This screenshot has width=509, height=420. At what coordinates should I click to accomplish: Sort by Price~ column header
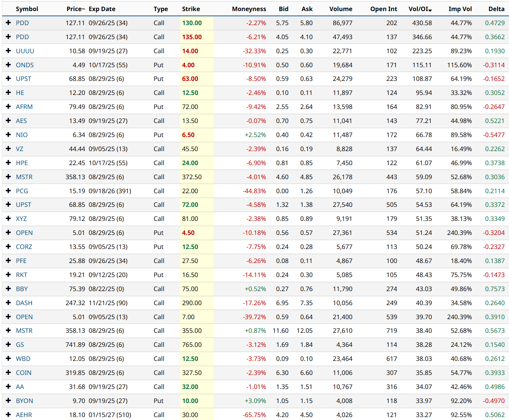76,9
